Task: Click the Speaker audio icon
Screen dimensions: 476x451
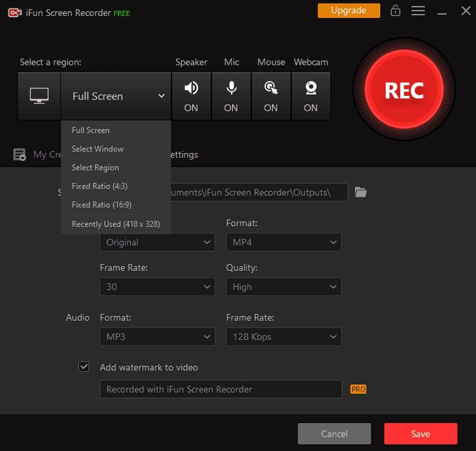Action: 191,87
